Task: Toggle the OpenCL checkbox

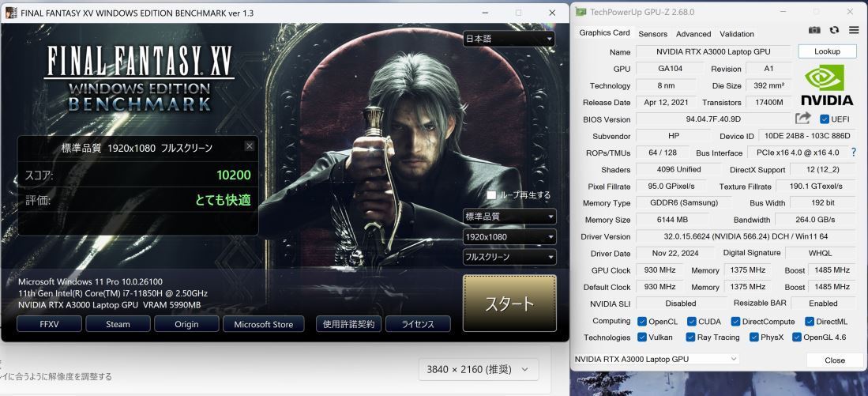Action: pyautogui.click(x=642, y=321)
